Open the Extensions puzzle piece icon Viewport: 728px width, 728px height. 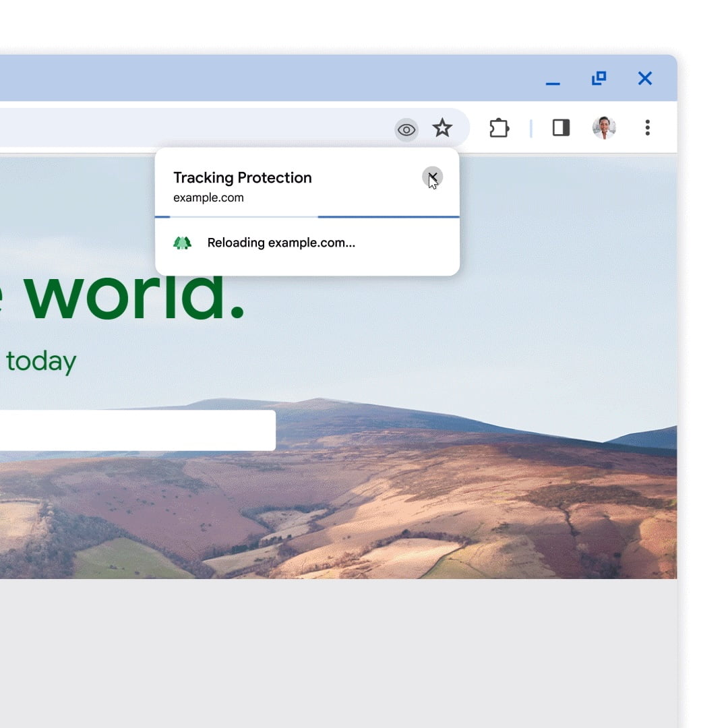click(499, 128)
